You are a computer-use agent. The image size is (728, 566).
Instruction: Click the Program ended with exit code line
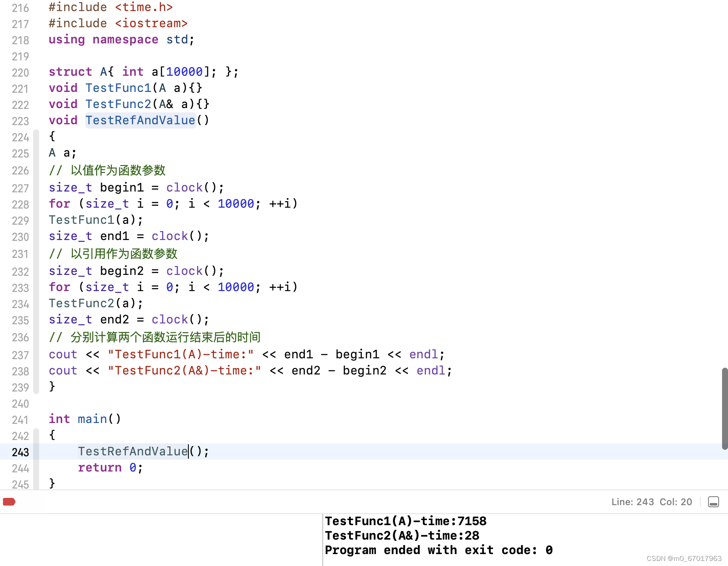439,550
